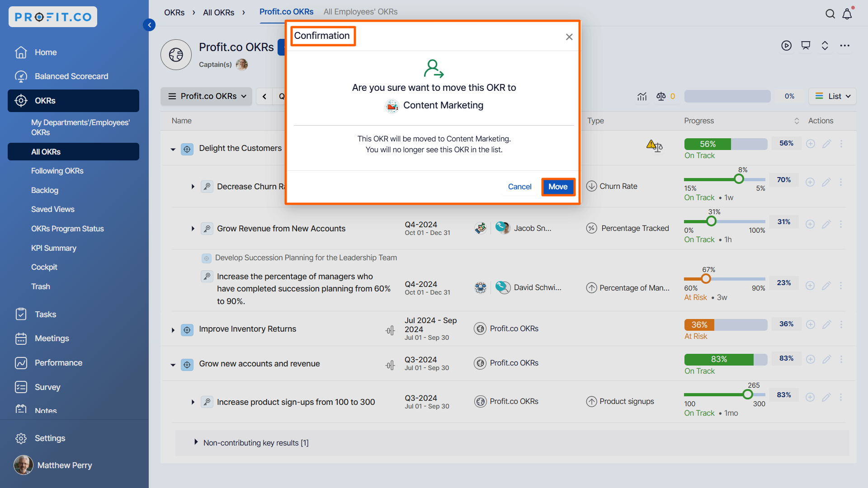The height and width of the screenshot is (488, 868).
Task: Click the search magnifier icon
Action: click(x=830, y=14)
